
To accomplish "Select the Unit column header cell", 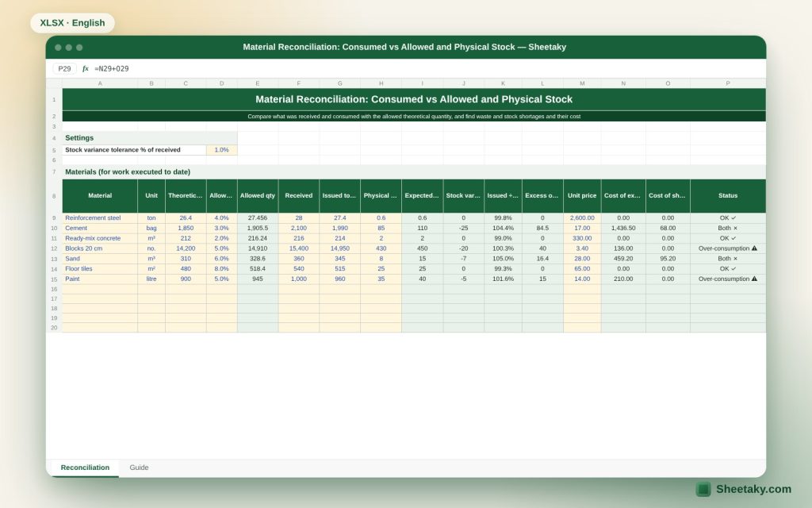I will [x=151, y=196].
